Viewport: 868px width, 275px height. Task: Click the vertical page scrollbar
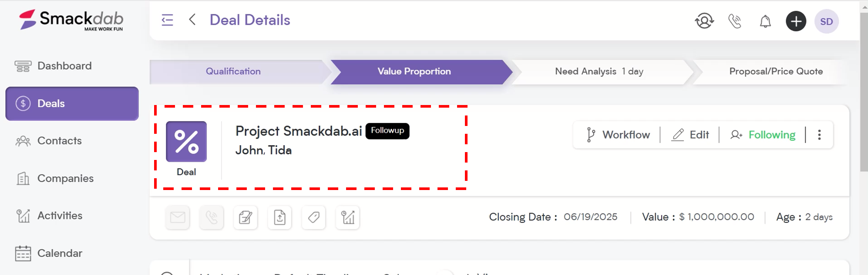point(864,92)
